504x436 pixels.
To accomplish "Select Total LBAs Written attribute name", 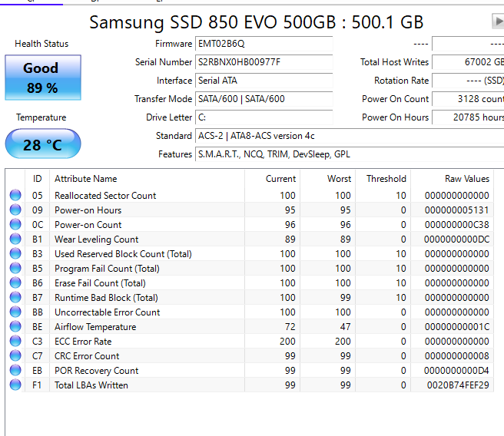I will point(91,385).
